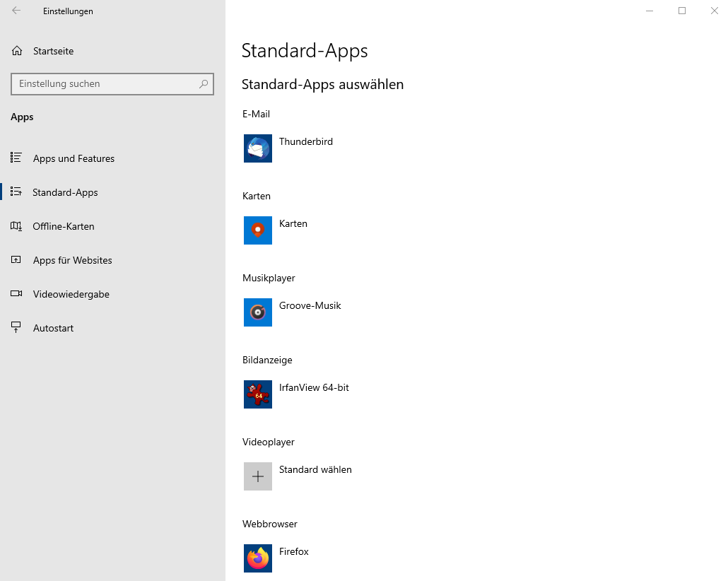Minimize the Einstellungen window
Image resolution: width=728 pixels, height=581 pixels.
(650, 11)
